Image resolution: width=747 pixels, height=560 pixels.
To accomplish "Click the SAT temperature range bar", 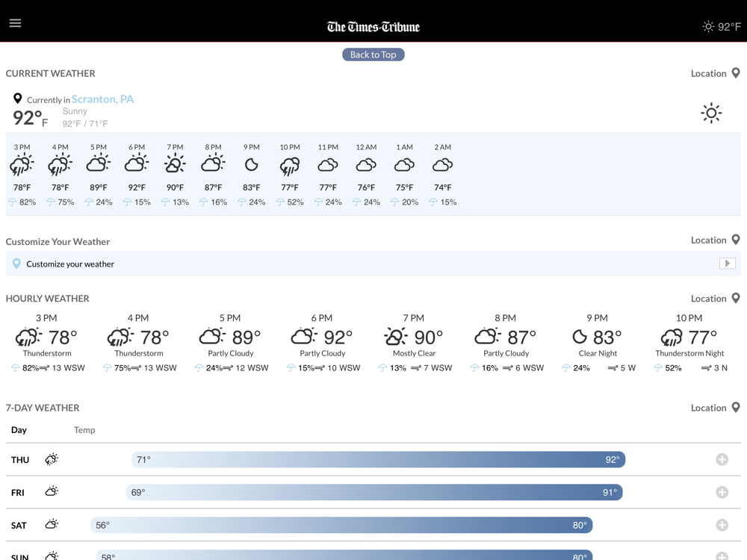I will (341, 525).
